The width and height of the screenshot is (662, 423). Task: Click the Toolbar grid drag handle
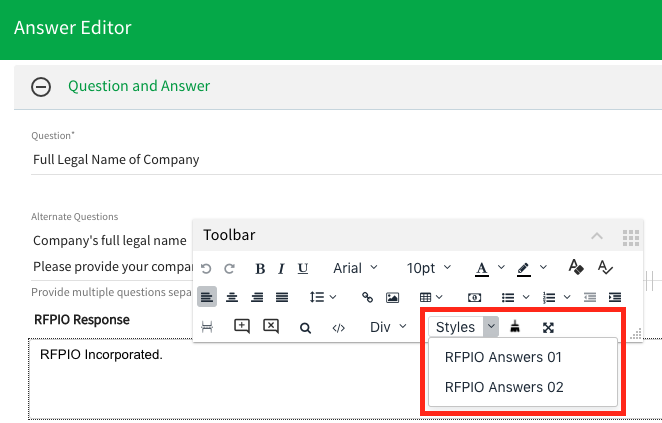click(x=631, y=238)
